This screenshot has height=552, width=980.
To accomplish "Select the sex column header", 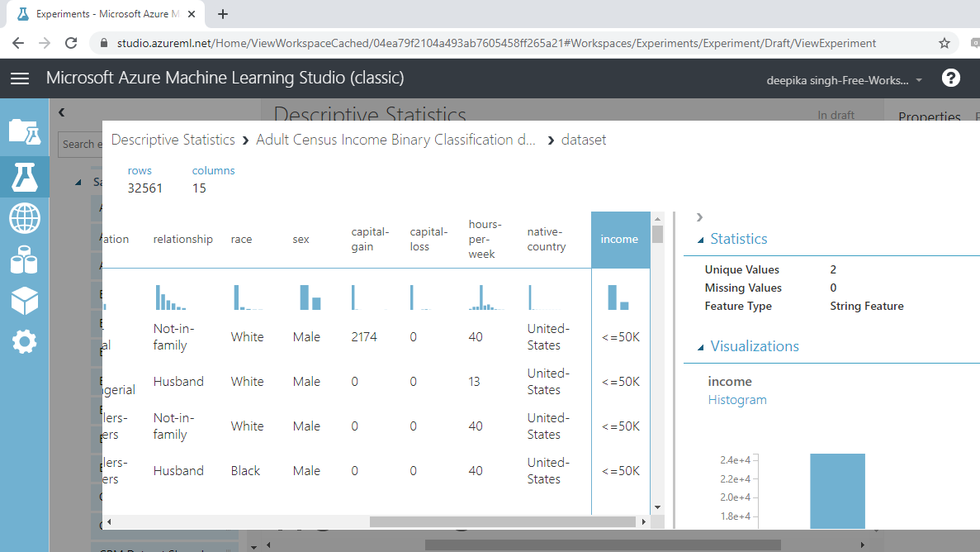I will tap(301, 239).
